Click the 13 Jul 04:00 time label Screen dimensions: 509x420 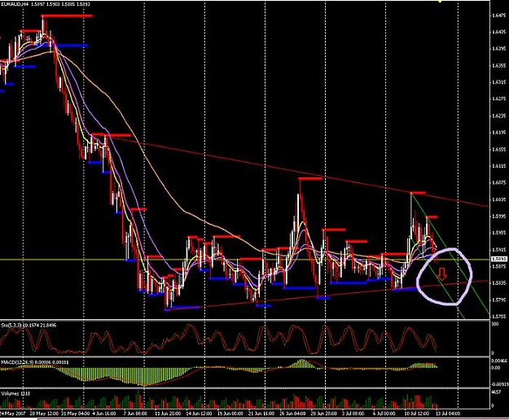[448, 413]
